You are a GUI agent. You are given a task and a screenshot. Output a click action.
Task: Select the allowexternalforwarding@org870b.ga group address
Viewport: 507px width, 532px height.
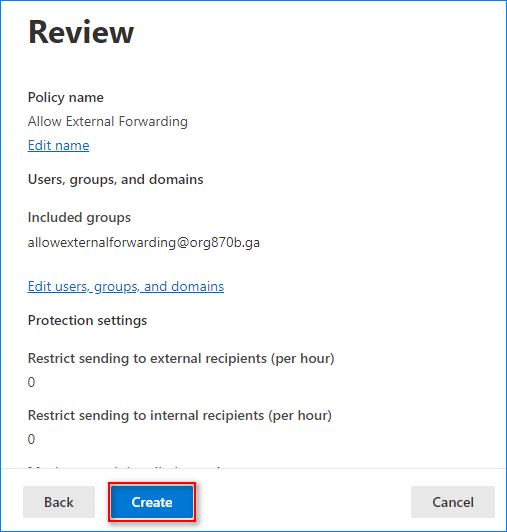point(144,243)
